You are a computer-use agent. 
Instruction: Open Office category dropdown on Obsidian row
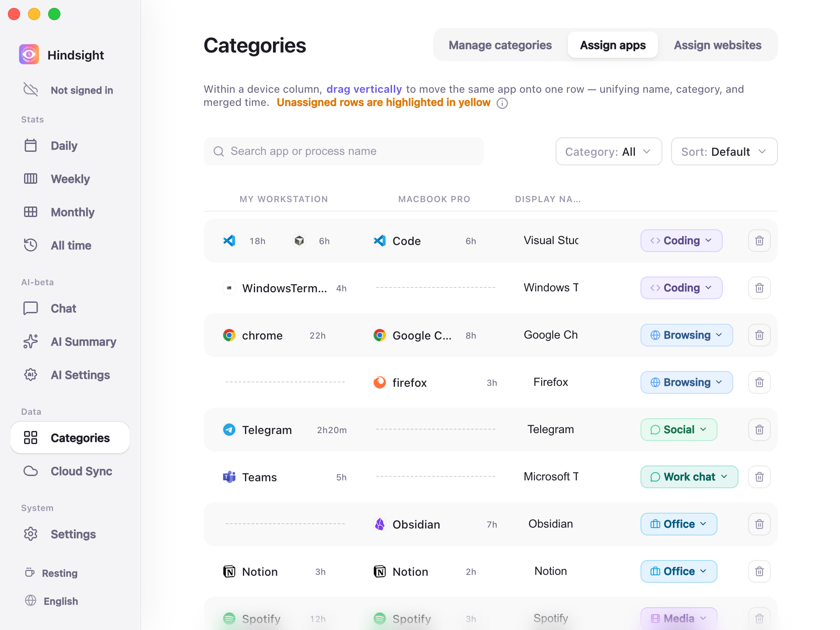pyautogui.click(x=679, y=524)
